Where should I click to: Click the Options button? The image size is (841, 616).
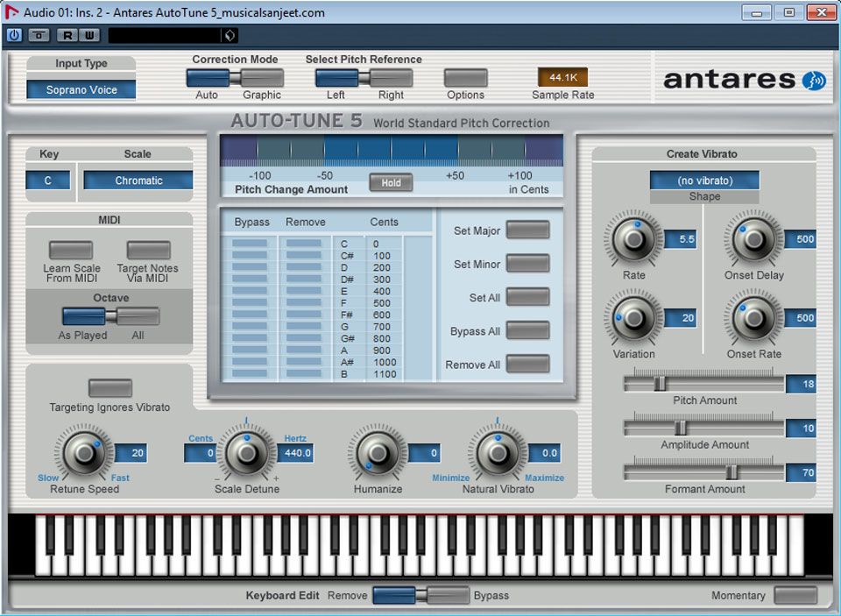465,78
